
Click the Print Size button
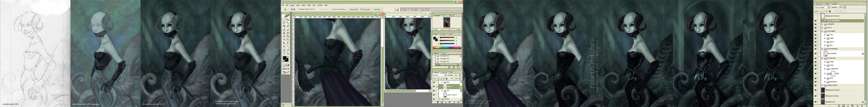[x=377, y=9]
